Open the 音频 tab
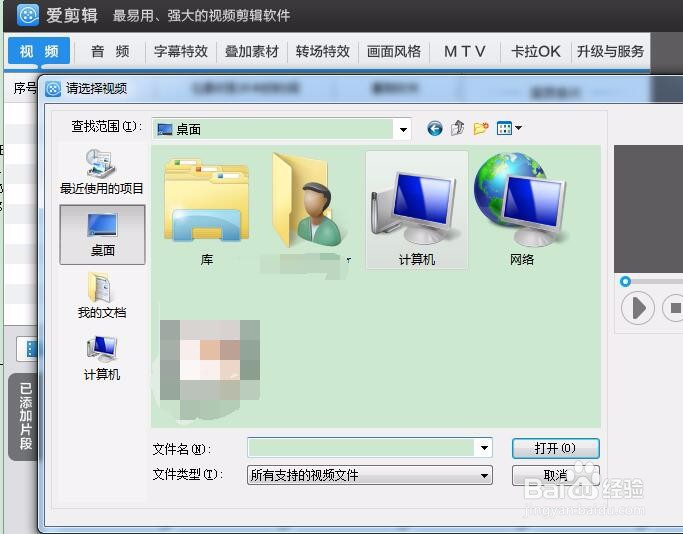This screenshot has height=534, width=683. click(x=110, y=51)
